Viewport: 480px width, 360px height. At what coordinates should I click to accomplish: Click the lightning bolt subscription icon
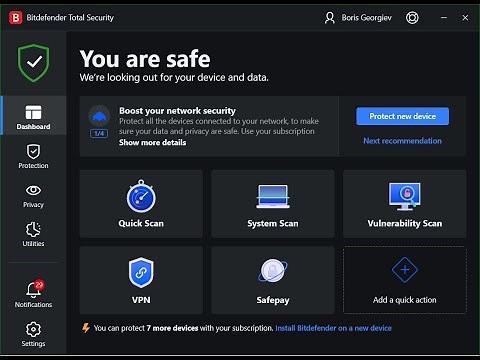point(86,328)
